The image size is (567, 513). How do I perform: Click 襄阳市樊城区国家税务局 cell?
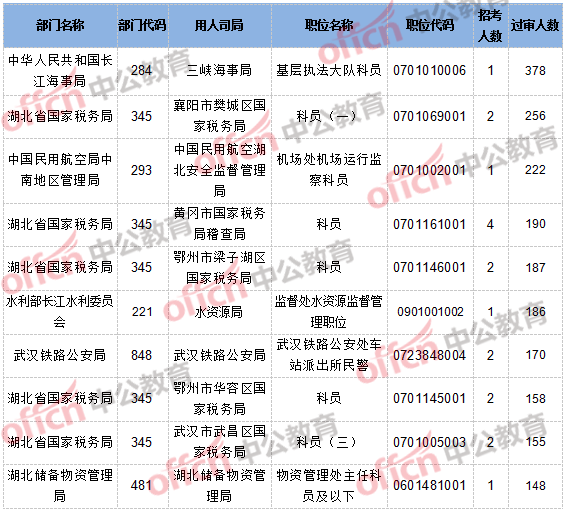click(x=219, y=116)
